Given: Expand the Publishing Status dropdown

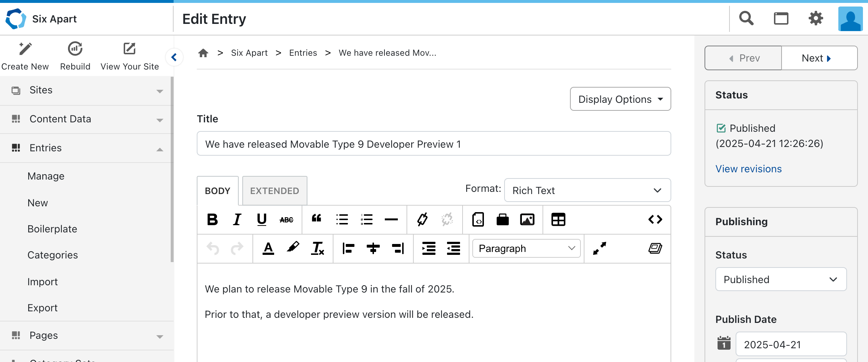Looking at the screenshot, I should 780,279.
